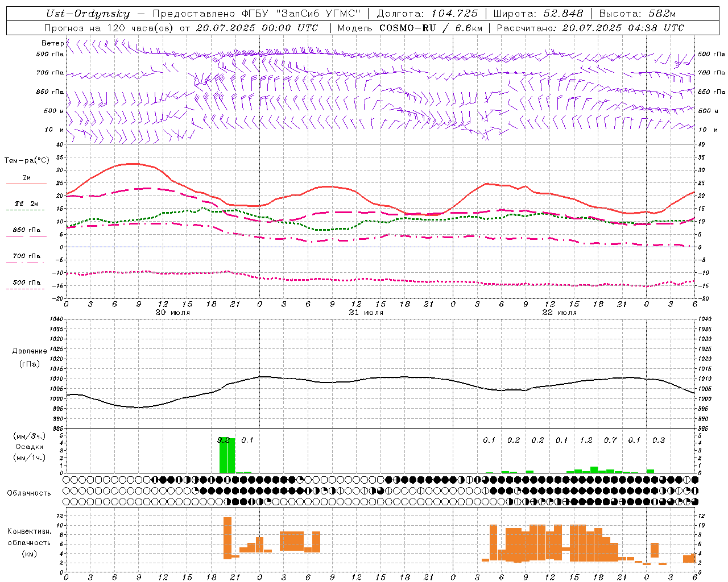Click the red 2м temperature legend line
This screenshot has width=728, height=582.
pyautogui.click(x=26, y=184)
